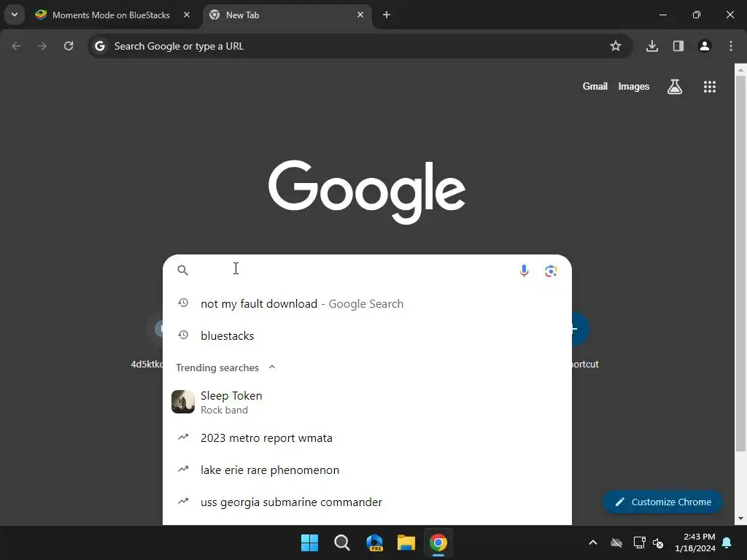This screenshot has height=560, width=747.
Task: Select 'lake erie rare phenomenon' suggestion
Action: coord(367,470)
